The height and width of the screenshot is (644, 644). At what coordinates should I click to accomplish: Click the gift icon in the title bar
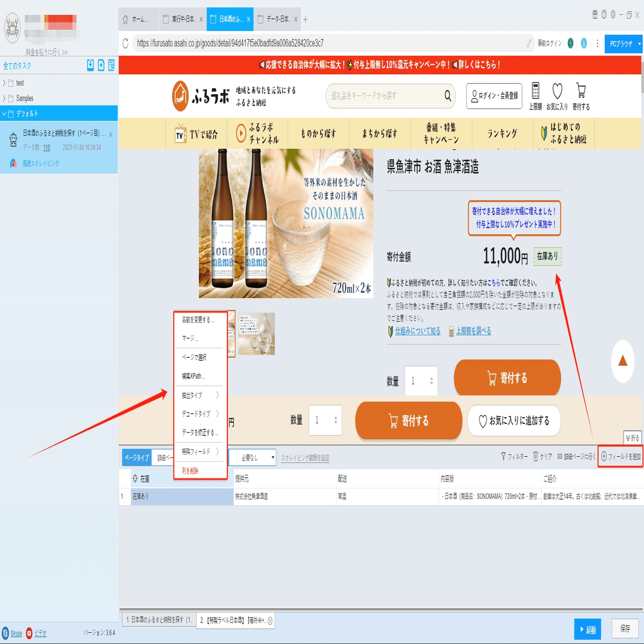(594, 14)
